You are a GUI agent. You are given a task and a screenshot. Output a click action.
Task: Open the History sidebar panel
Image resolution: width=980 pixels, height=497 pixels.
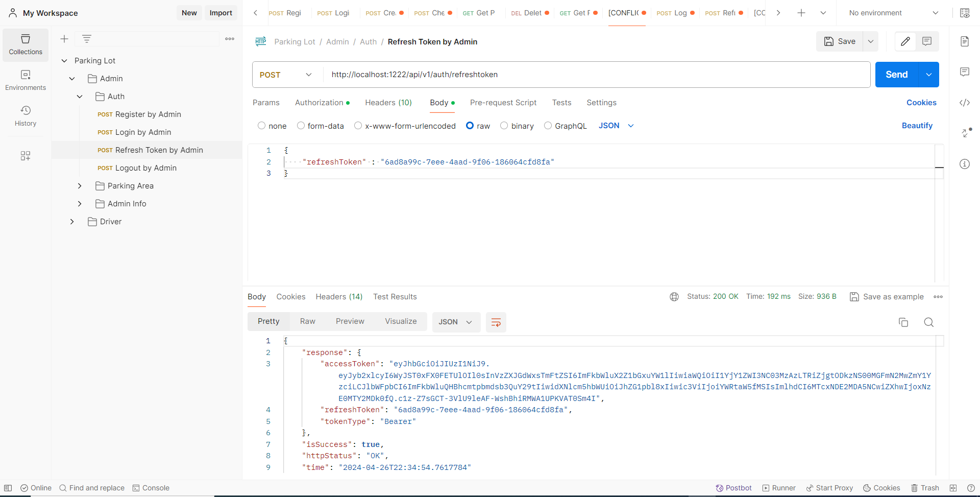pyautogui.click(x=26, y=116)
